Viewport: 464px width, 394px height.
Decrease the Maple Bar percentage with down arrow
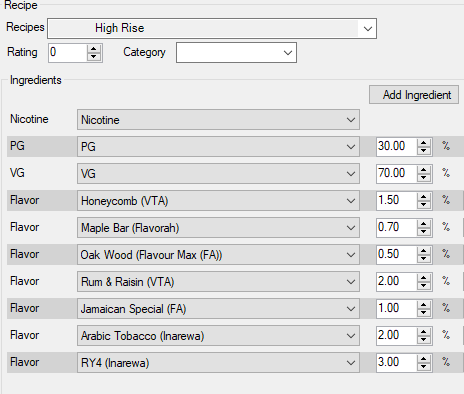424,232
